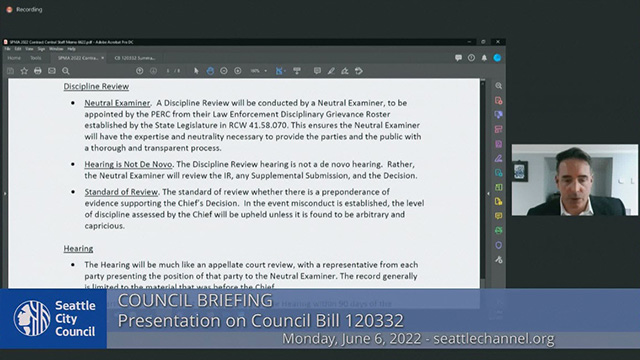
Task: Open the Window menu
Action: click(x=56, y=49)
